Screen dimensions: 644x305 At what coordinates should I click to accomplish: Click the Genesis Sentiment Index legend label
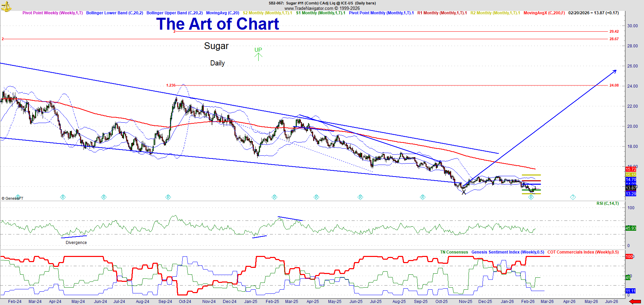coord(507,252)
